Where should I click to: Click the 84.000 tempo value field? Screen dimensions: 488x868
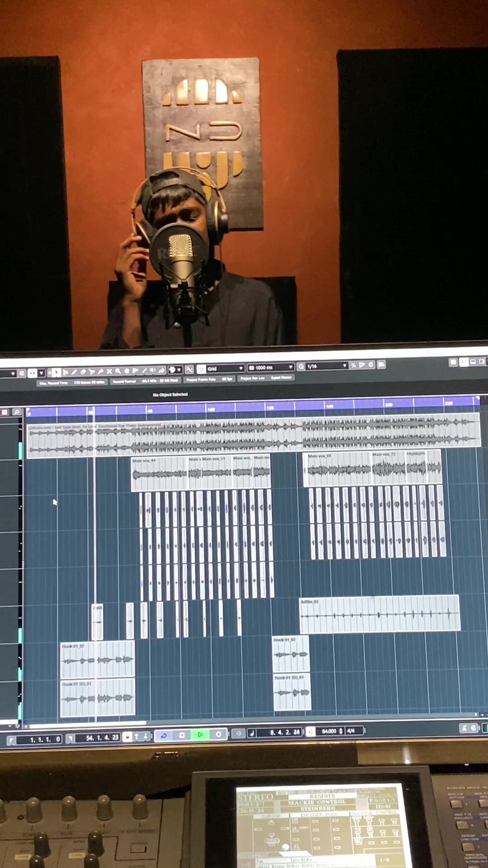click(328, 731)
